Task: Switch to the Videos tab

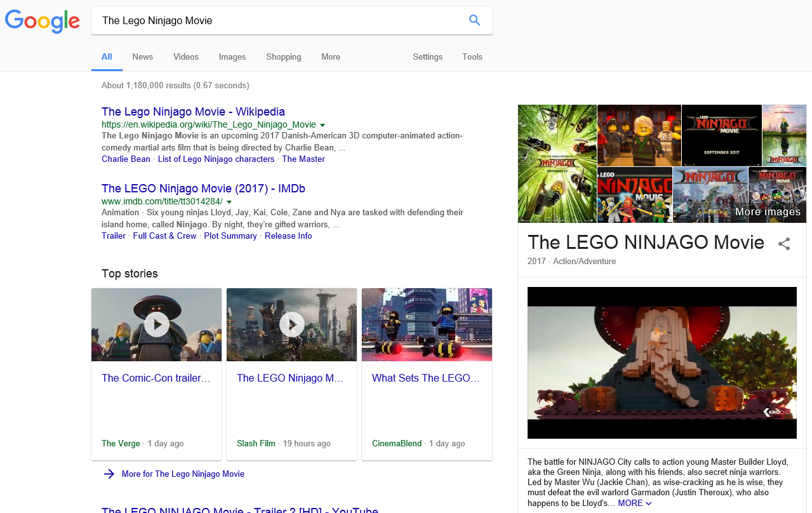Action: [185, 57]
